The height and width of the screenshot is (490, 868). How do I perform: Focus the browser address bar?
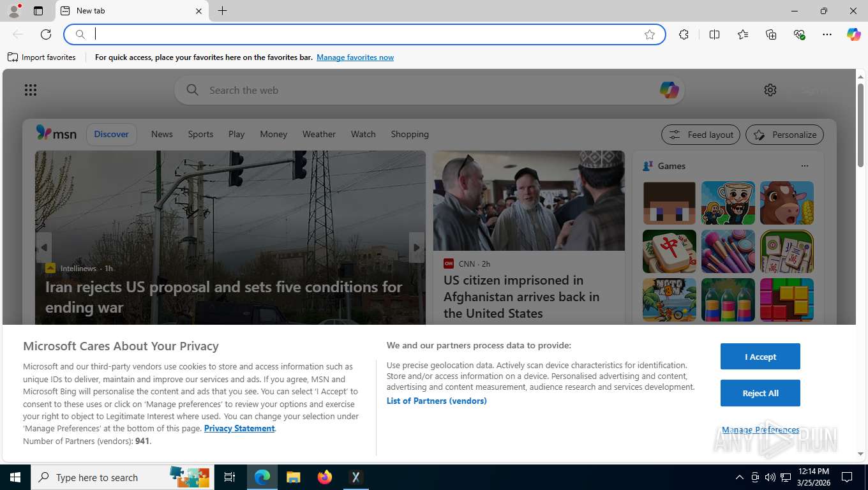tap(364, 34)
